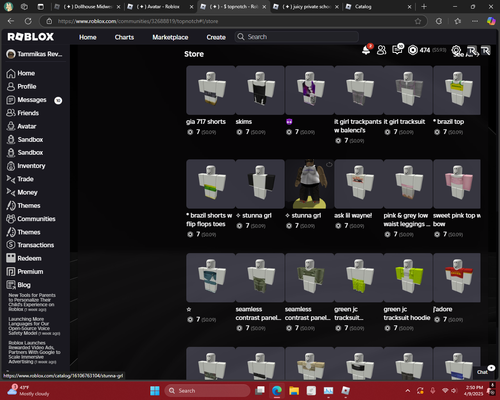Open the notifications bell icon

pos(366,50)
